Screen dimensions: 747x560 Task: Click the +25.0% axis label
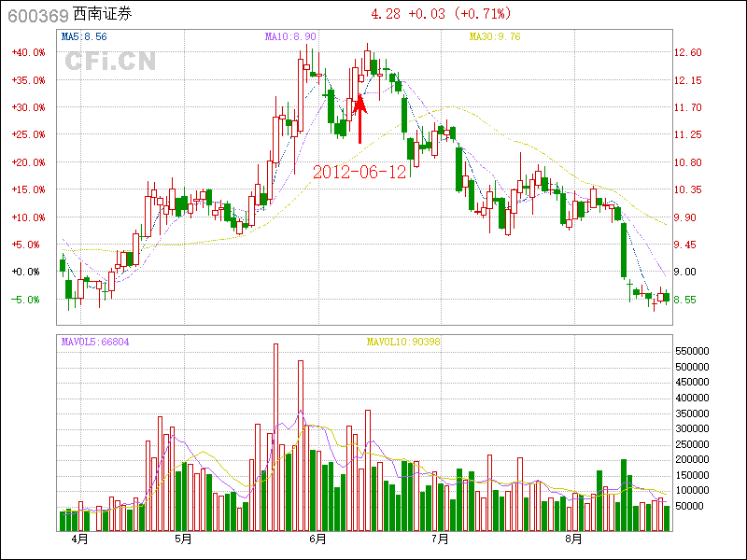click(x=29, y=134)
